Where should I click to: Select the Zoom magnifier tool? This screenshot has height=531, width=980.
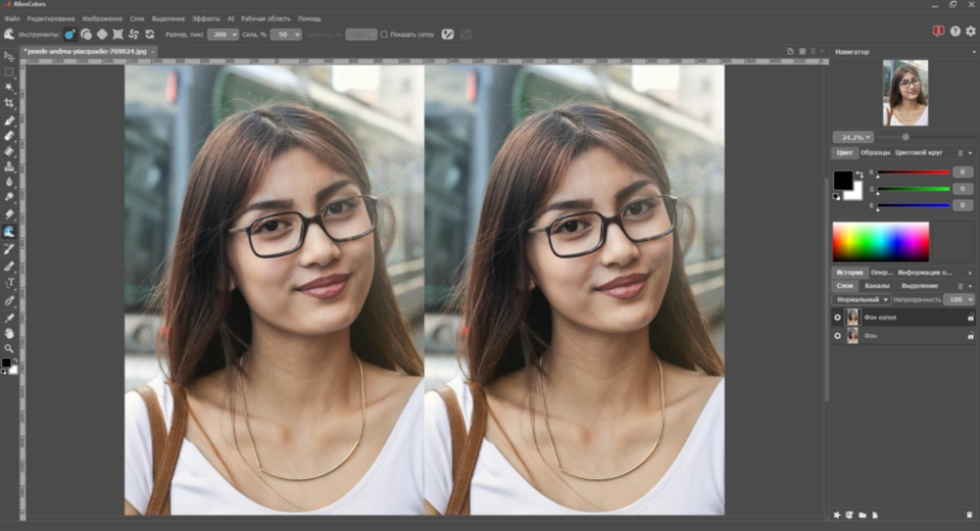(x=9, y=349)
